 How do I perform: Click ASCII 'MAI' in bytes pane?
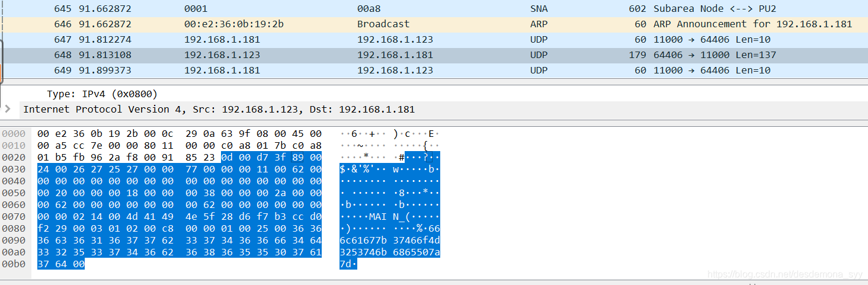point(378,217)
